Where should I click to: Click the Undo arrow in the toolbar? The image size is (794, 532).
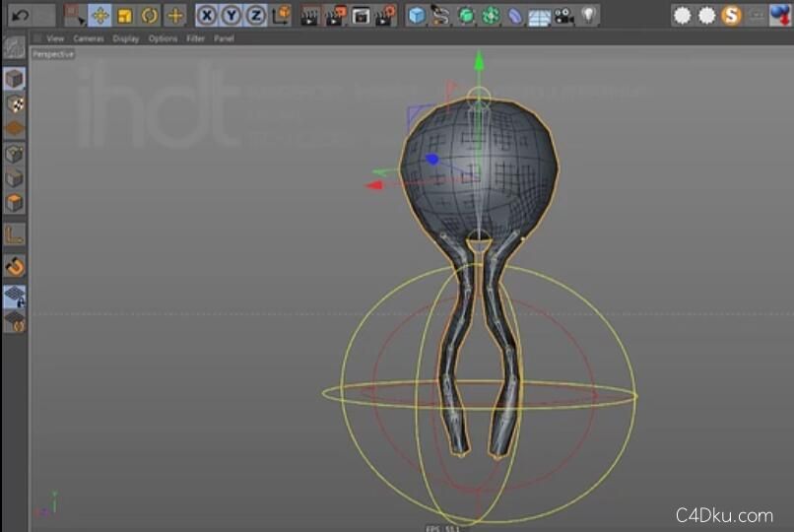click(x=21, y=15)
